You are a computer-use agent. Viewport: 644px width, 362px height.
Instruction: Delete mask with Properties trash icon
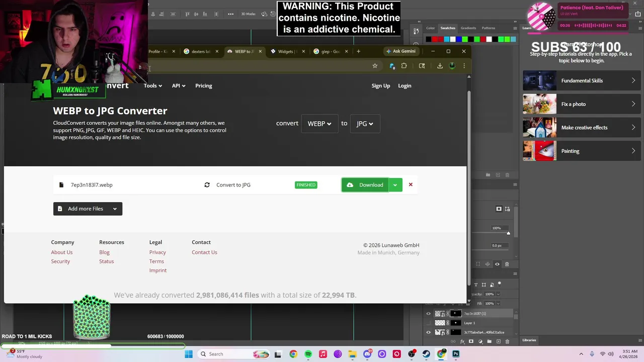pyautogui.click(x=507, y=264)
